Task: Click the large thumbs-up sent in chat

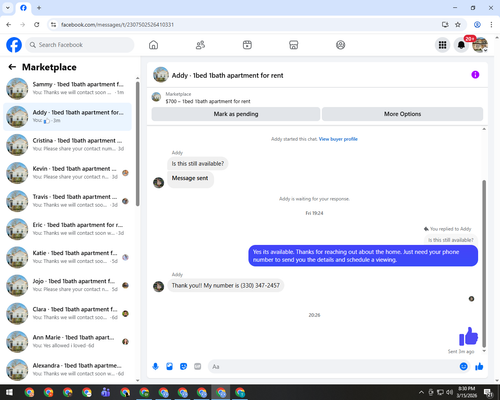Action: pyautogui.click(x=468, y=336)
